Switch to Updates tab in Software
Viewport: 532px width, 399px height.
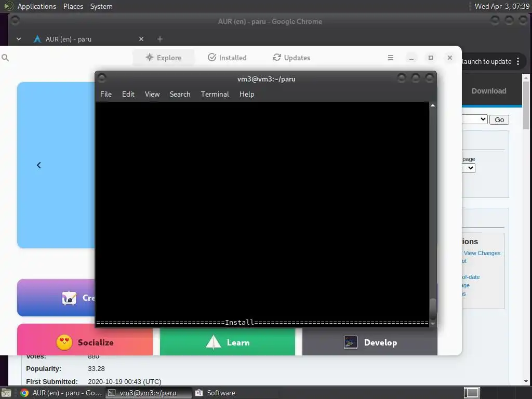pos(291,58)
